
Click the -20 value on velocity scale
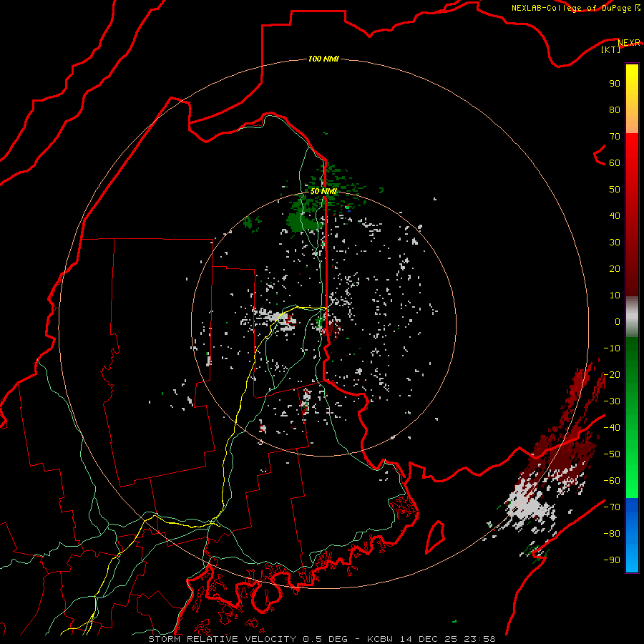click(612, 374)
